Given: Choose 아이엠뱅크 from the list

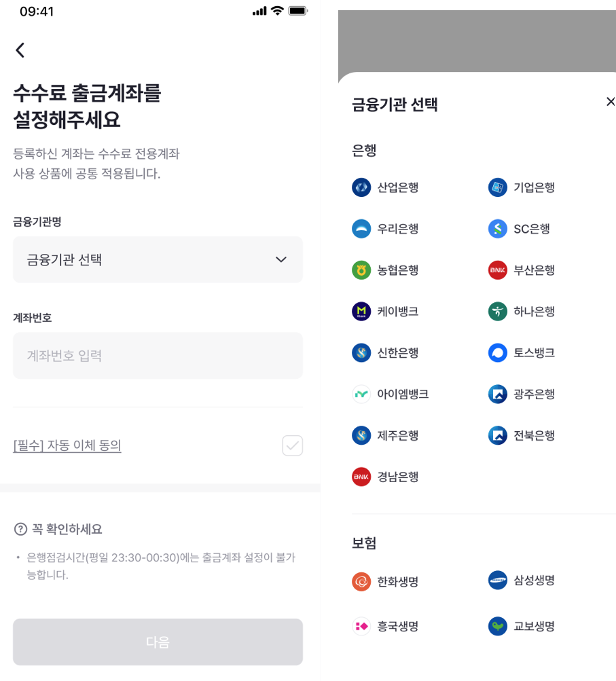Looking at the screenshot, I should click(x=403, y=394).
